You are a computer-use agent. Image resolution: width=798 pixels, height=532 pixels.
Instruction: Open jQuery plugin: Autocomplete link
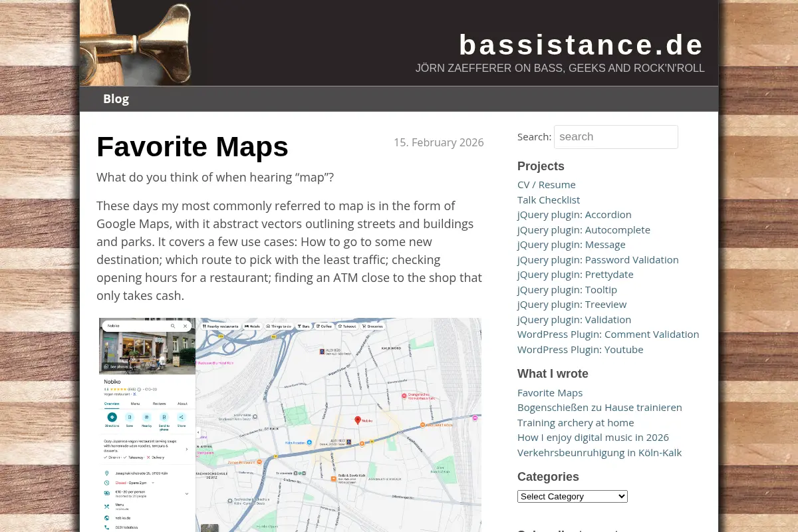[584, 229]
